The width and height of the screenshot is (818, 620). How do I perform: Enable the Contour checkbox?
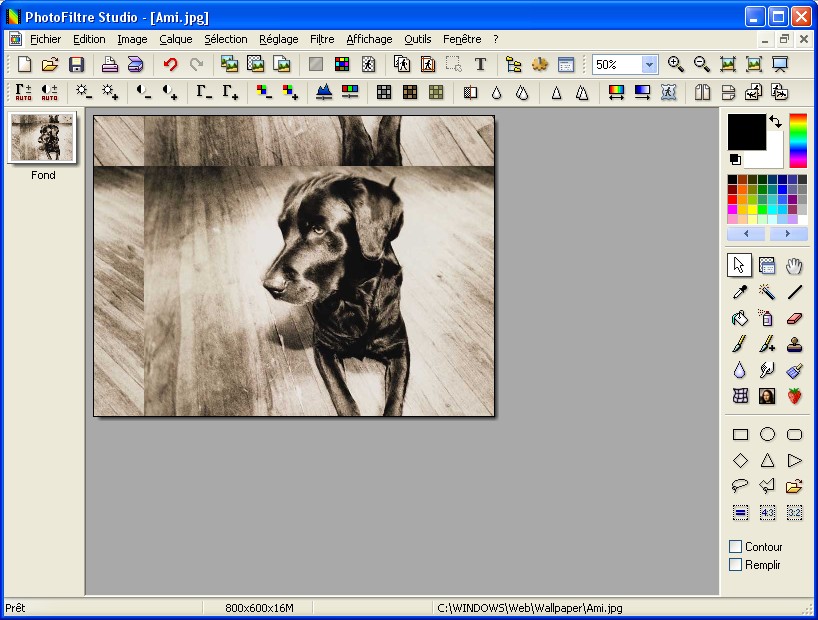tap(736, 547)
